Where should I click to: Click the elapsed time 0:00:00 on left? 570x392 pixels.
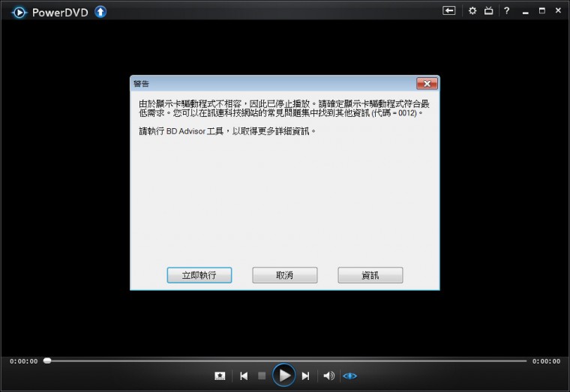coord(24,361)
